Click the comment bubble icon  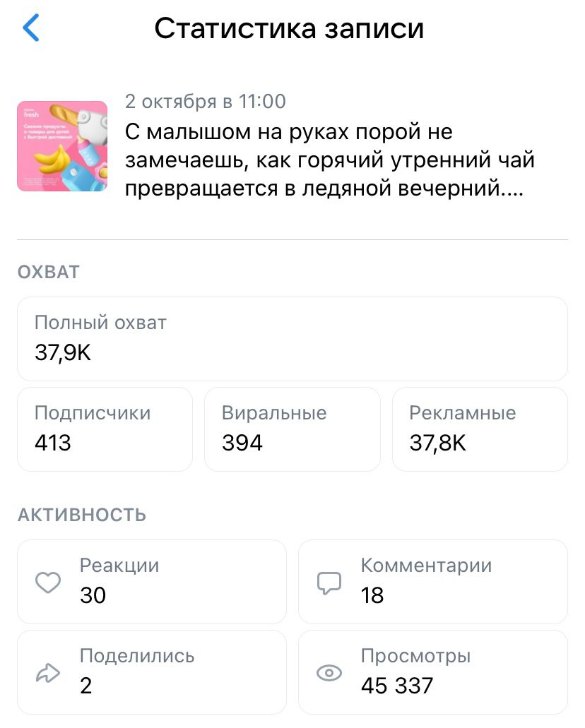point(329,583)
